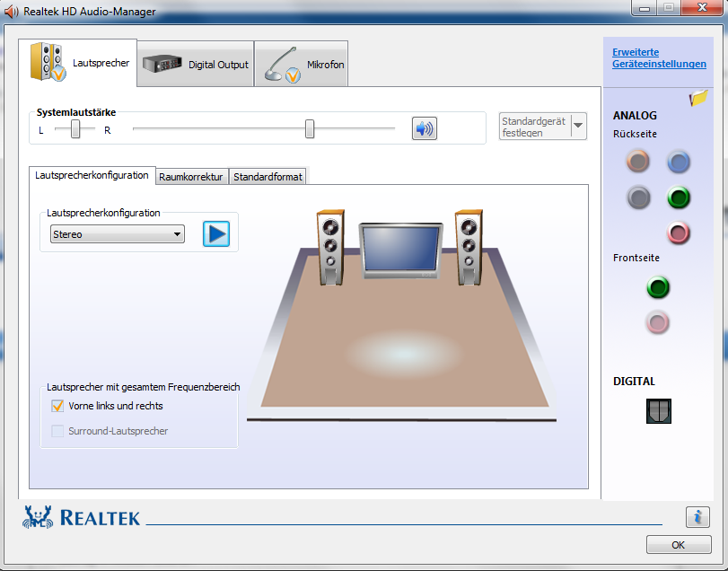Click Standardgerät festlegen button

click(x=535, y=127)
